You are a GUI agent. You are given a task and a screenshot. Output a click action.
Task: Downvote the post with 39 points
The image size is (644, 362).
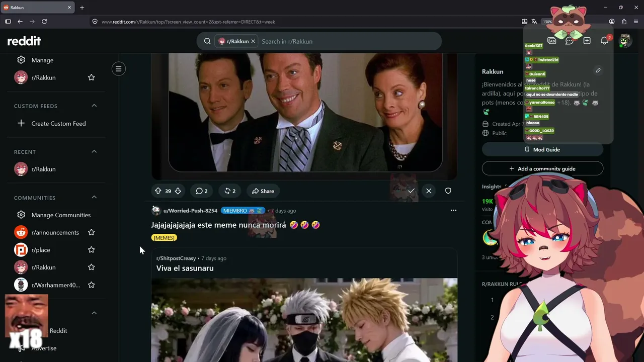(178, 191)
